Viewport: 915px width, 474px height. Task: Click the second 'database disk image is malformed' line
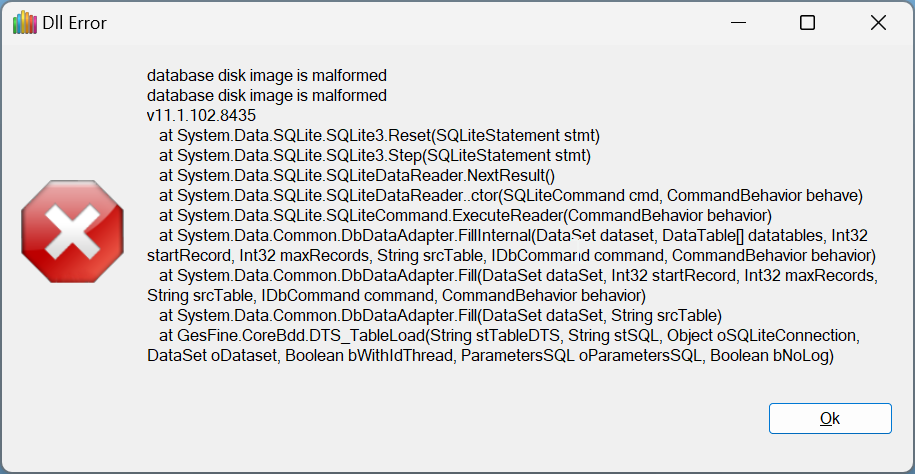(x=266, y=95)
